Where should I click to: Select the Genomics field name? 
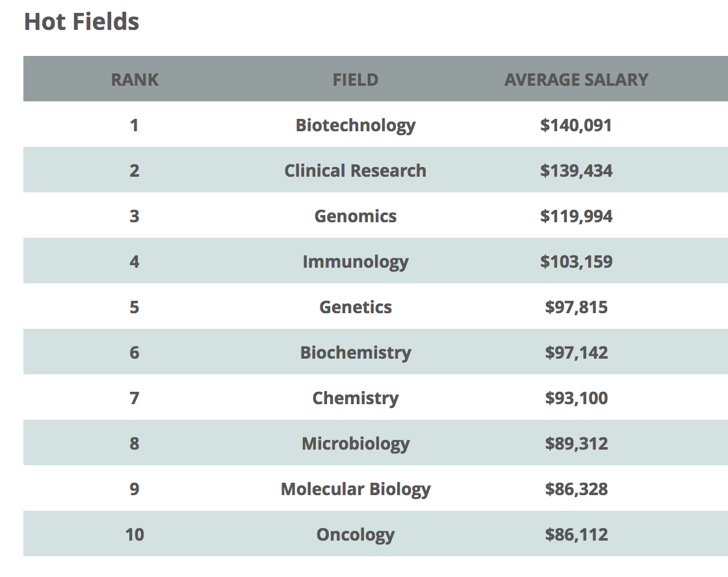[355, 216]
